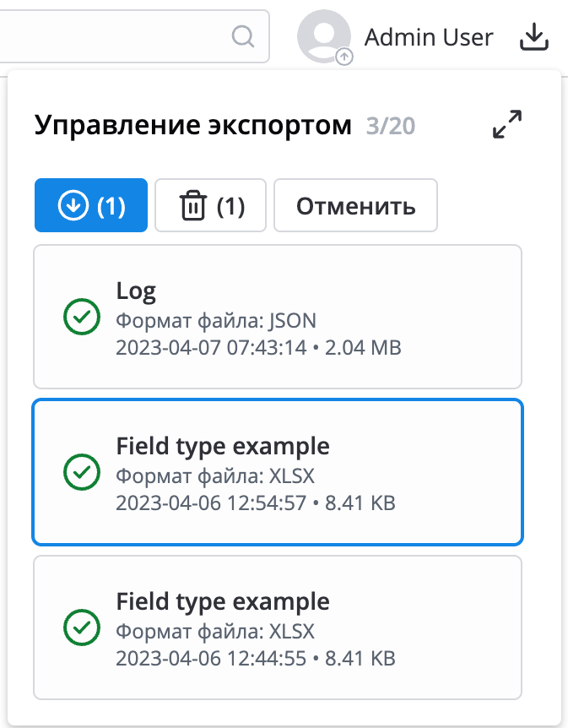The image size is (568, 728).
Task: Click the small upload badge on the avatar
Action: pyautogui.click(x=344, y=57)
